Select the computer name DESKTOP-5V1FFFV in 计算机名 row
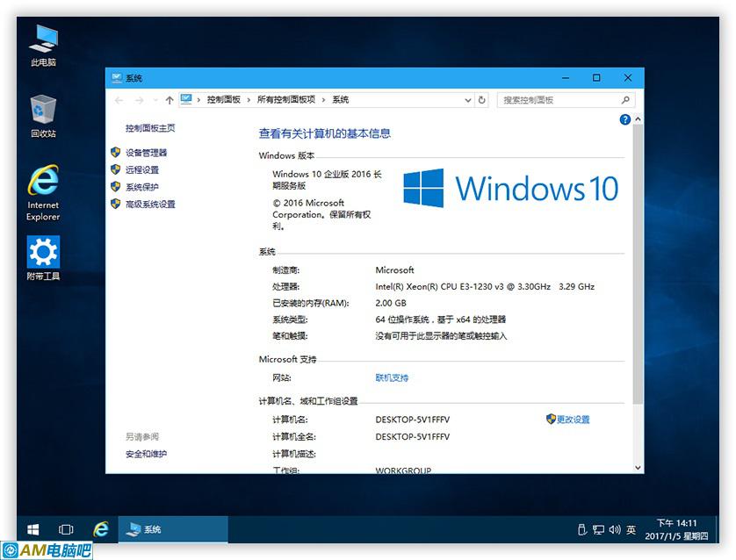The width and height of the screenshot is (736, 560). 412,420
